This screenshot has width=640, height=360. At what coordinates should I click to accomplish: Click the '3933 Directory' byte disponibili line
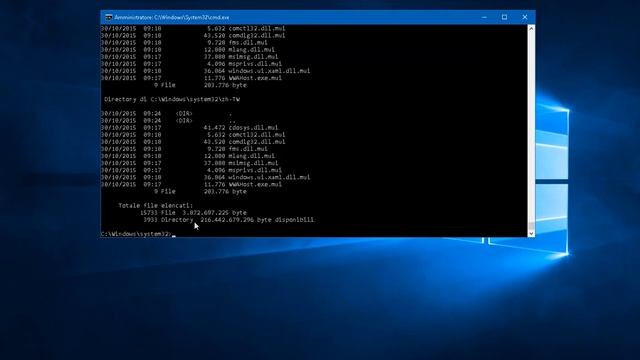coord(229,220)
